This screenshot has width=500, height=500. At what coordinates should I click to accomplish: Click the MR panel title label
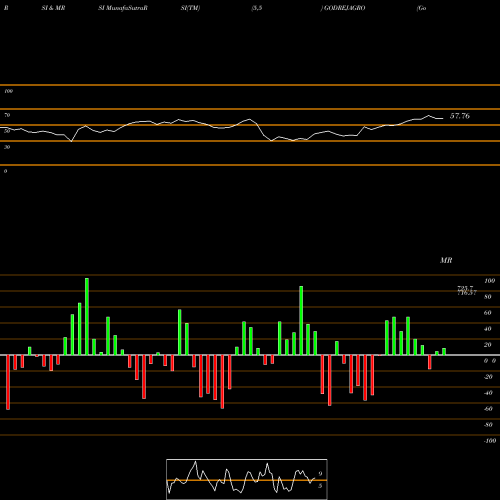[446, 260]
